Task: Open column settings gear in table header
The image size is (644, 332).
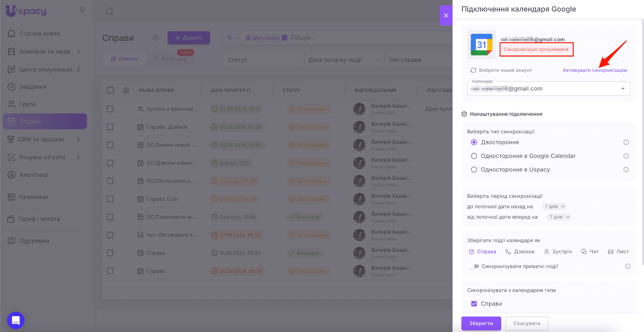Action: coord(126,90)
